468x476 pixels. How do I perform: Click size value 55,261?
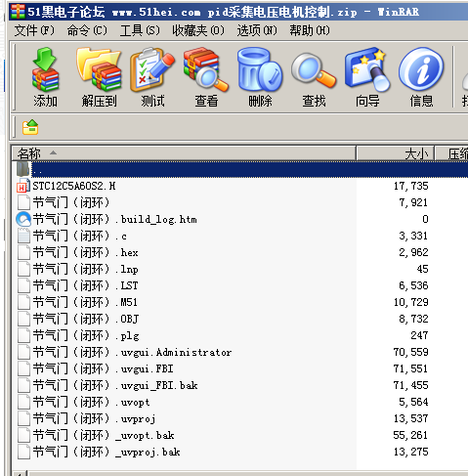(410, 435)
